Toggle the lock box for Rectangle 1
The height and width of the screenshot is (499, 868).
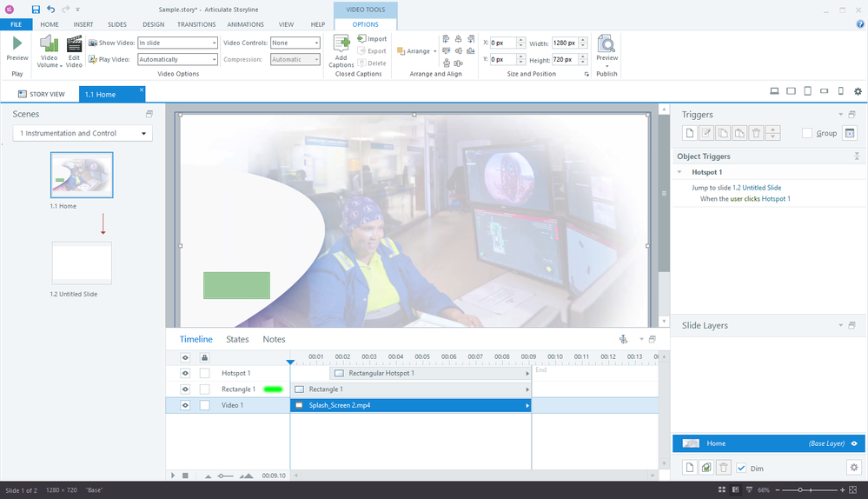[x=205, y=389]
